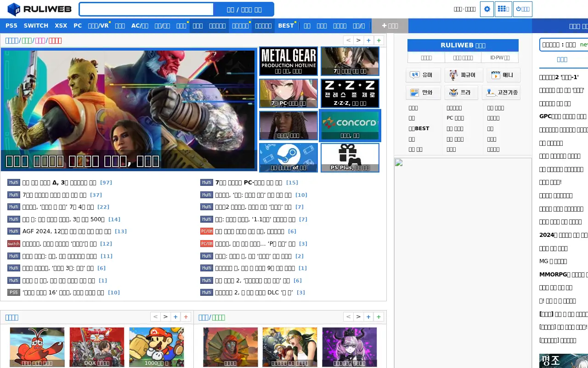588x368 pixels.
Task: Open the AGF 2024 news headline
Action: pos(67,231)
